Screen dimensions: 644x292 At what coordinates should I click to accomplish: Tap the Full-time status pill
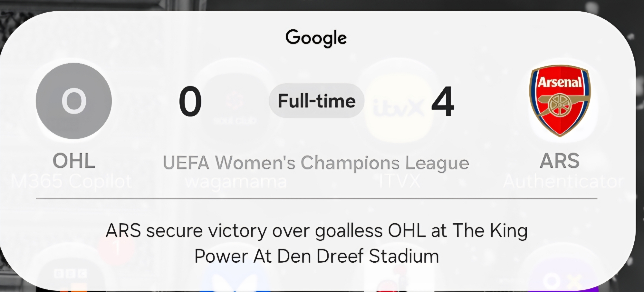tap(316, 101)
